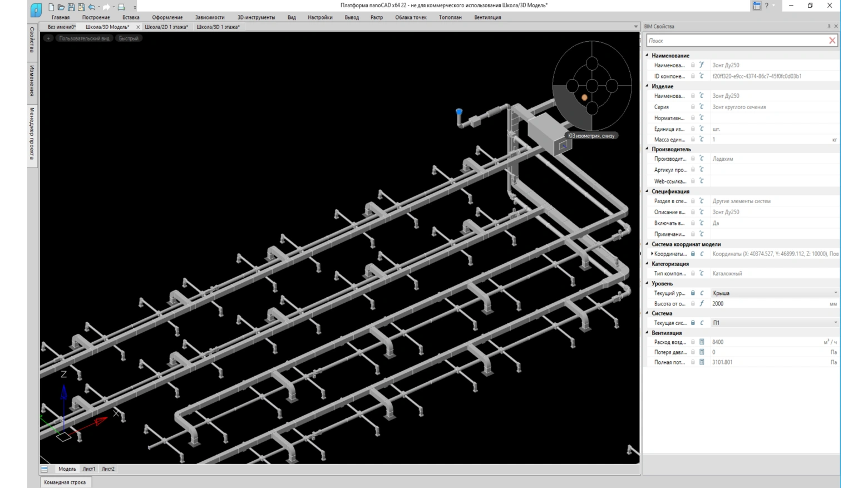Image resolution: width=868 pixels, height=488 pixels.
Task: Toggle lock for Текущая сис... property
Action: [x=693, y=323]
